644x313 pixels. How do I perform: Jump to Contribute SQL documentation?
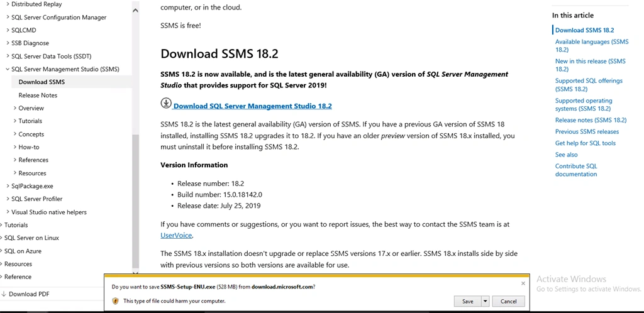tap(576, 170)
